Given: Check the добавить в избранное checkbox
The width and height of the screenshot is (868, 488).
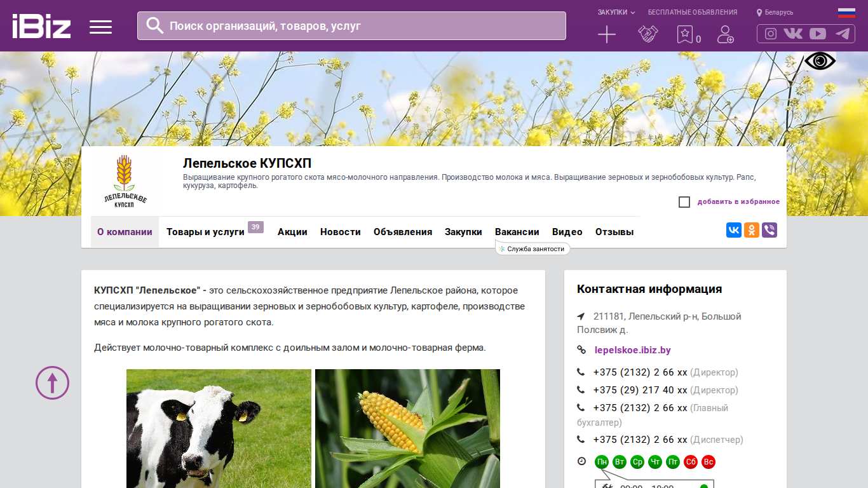Looking at the screenshot, I should coord(684,202).
